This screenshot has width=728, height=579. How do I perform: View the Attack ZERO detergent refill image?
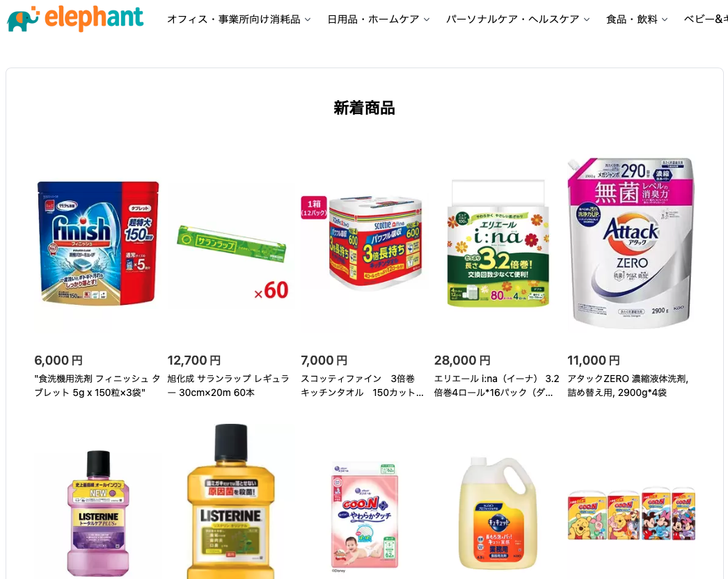pos(631,243)
